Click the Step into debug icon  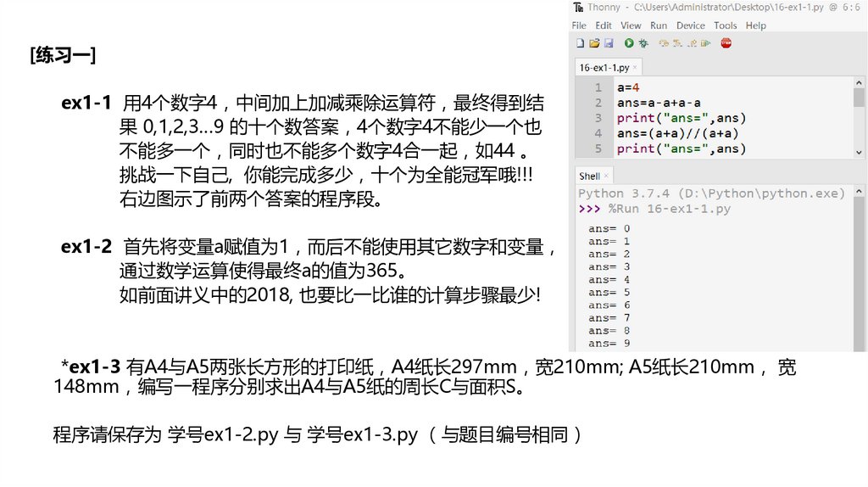coord(677,43)
